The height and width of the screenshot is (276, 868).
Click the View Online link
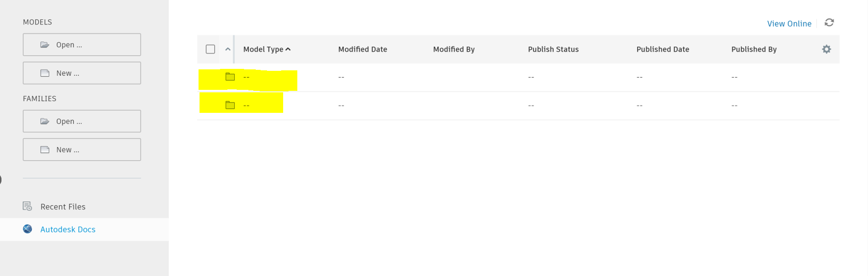click(x=789, y=23)
